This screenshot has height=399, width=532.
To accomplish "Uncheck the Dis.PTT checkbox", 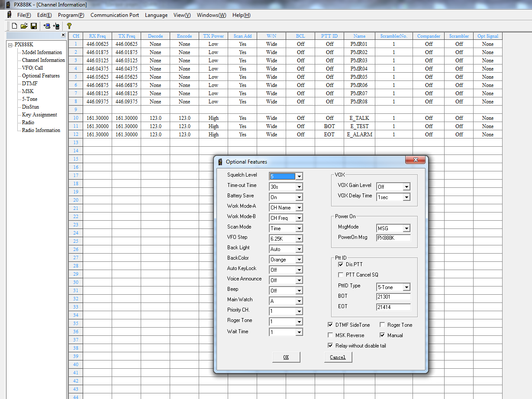I will (x=340, y=264).
